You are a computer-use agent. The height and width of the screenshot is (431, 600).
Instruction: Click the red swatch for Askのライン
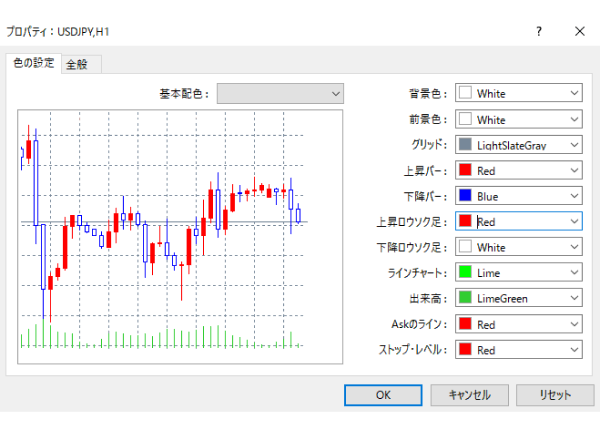[465, 324]
